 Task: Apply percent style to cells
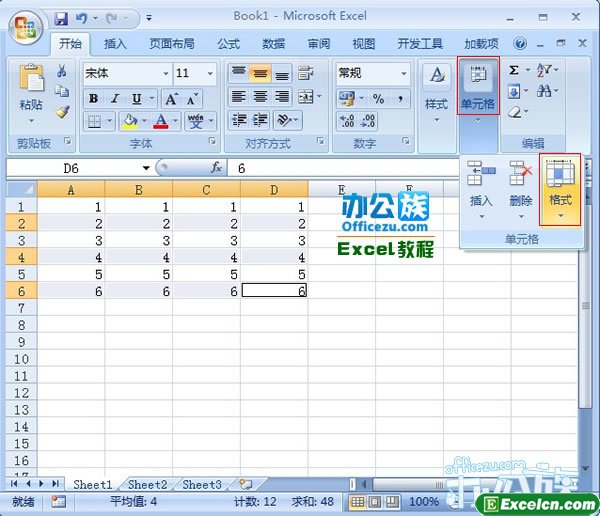[378, 99]
